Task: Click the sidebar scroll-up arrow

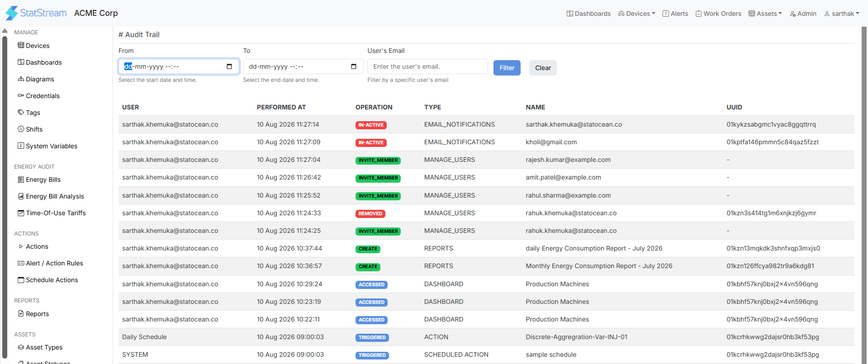Action: tap(5, 31)
